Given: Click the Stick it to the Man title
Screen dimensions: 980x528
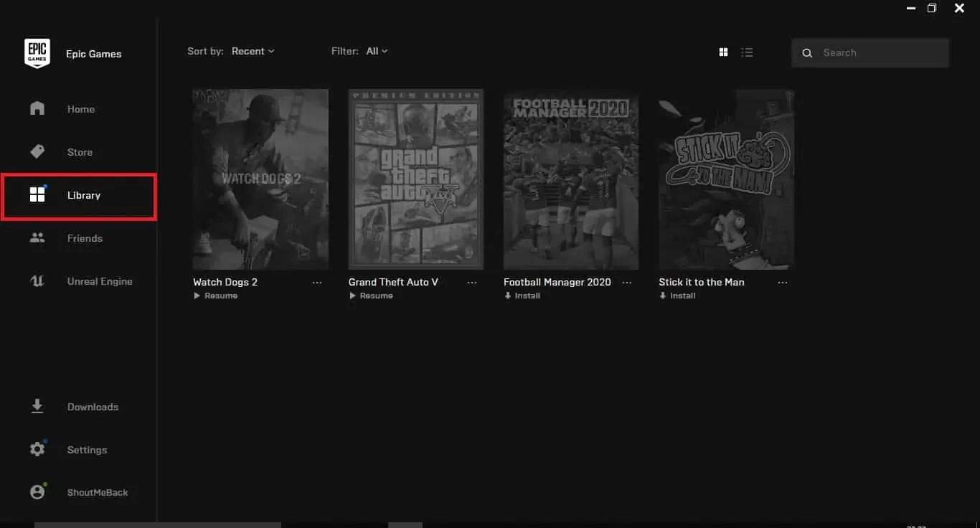Looking at the screenshot, I should point(702,282).
